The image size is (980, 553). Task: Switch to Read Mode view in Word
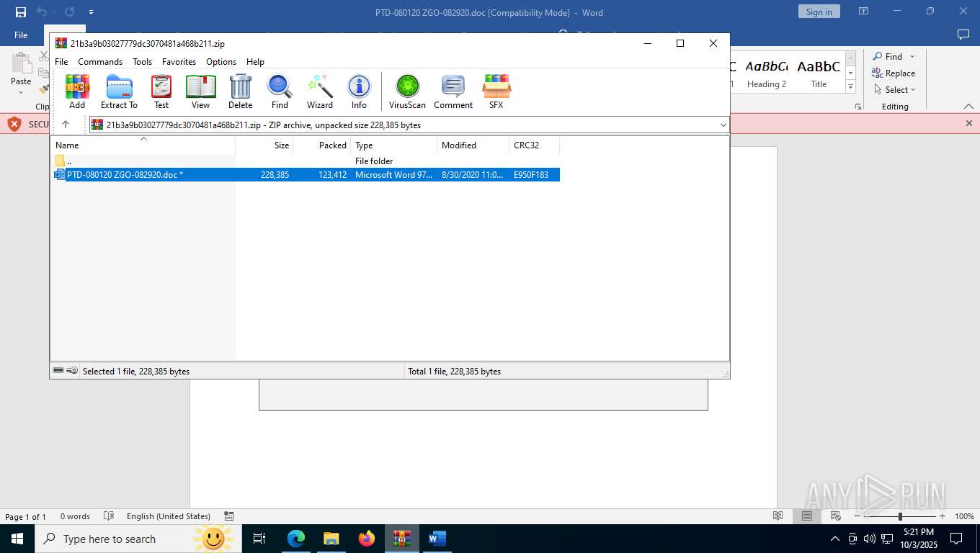click(x=778, y=516)
